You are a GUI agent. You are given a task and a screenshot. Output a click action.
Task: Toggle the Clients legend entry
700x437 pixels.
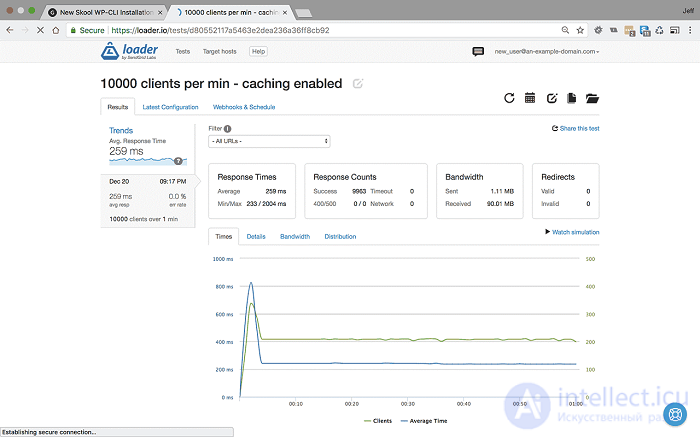pos(378,421)
